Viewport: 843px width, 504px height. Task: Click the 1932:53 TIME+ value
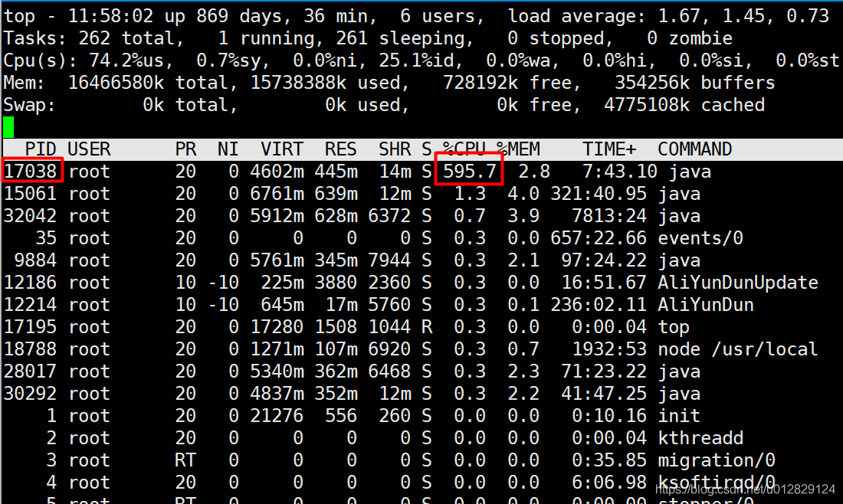point(609,349)
